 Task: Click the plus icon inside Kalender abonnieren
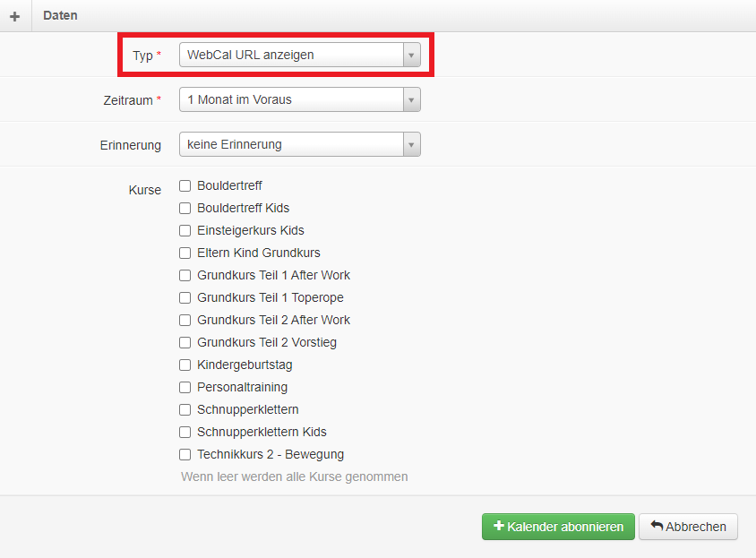point(498,527)
